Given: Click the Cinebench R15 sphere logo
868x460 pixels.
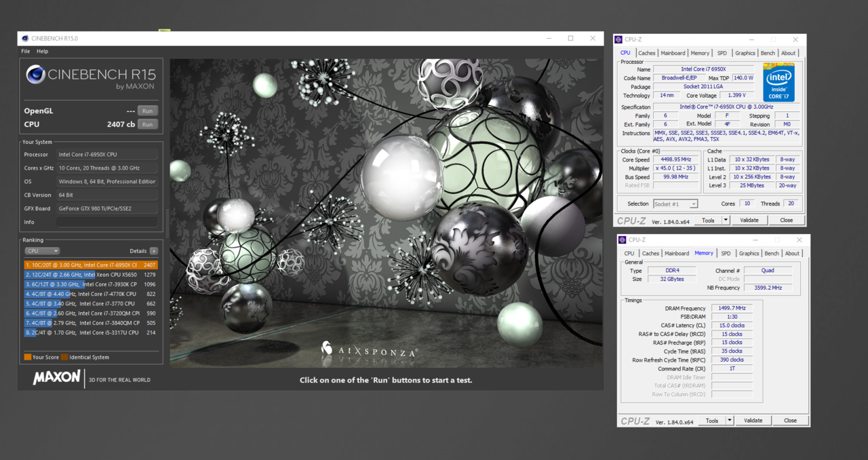Looking at the screenshot, I should tap(36, 75).
